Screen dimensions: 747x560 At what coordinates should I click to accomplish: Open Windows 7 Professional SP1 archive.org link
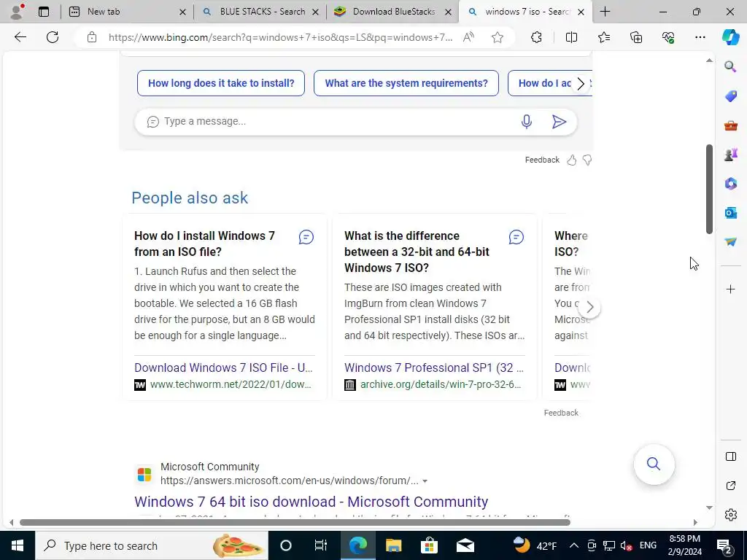(x=434, y=367)
